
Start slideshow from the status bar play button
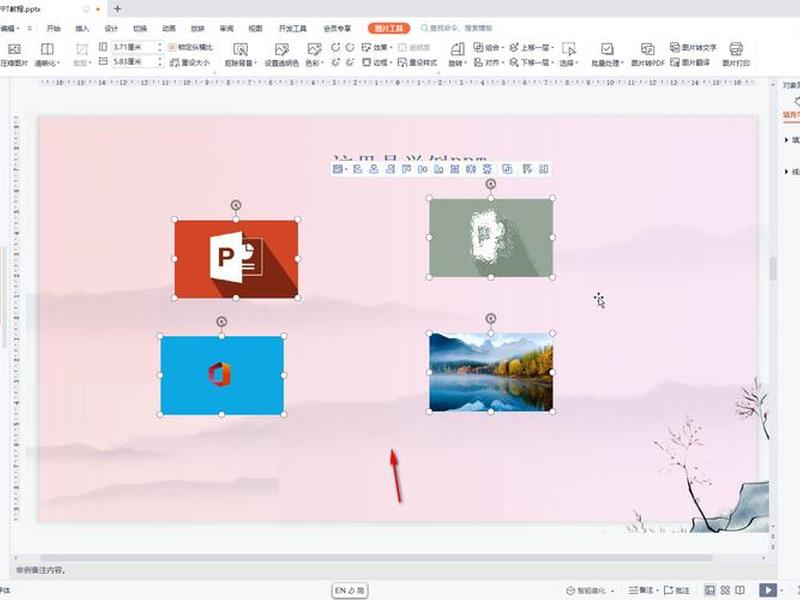[x=768, y=590]
